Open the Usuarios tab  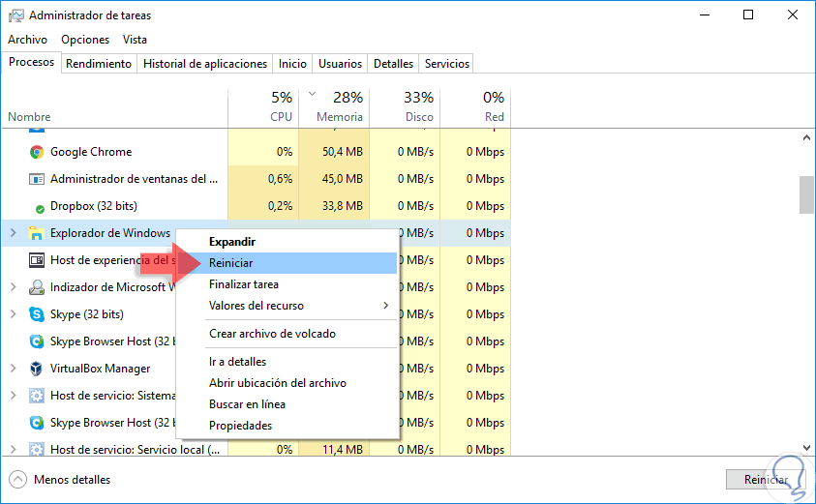(340, 64)
